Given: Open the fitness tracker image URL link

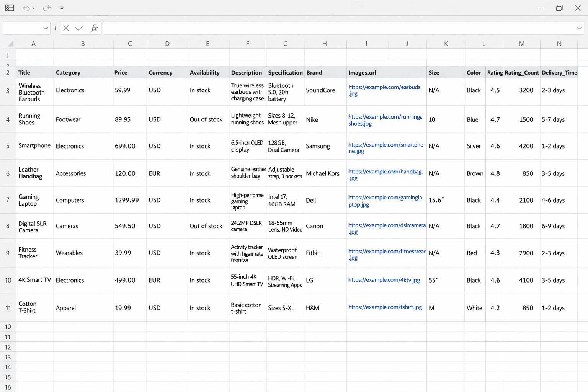Looking at the screenshot, I should pyautogui.click(x=387, y=255).
